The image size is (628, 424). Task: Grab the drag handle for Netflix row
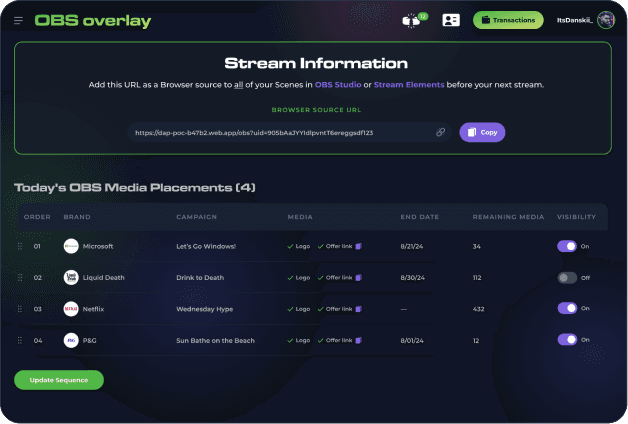tap(20, 309)
